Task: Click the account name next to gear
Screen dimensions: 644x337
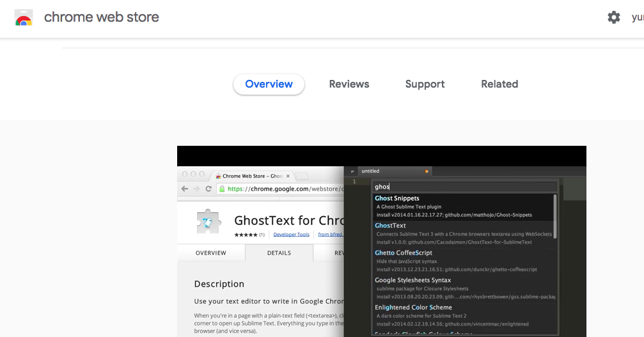Action: pos(638,17)
